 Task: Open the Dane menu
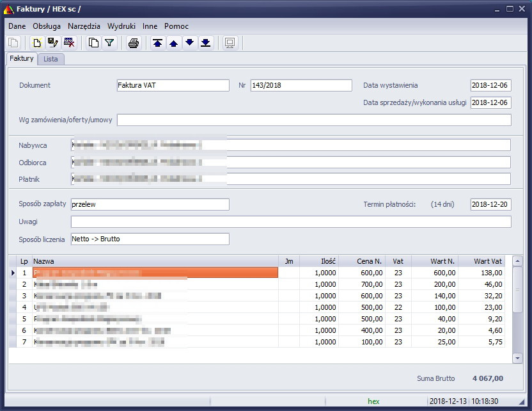17,26
